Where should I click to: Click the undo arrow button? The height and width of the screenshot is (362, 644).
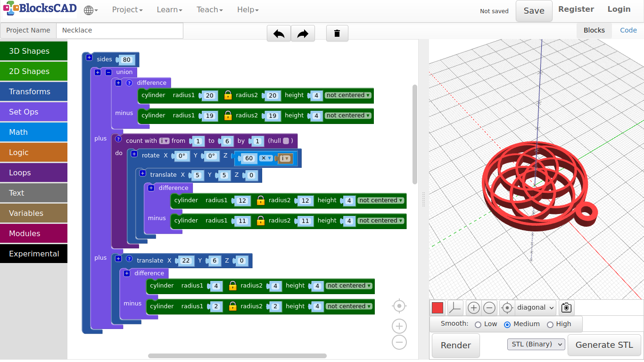pos(279,33)
